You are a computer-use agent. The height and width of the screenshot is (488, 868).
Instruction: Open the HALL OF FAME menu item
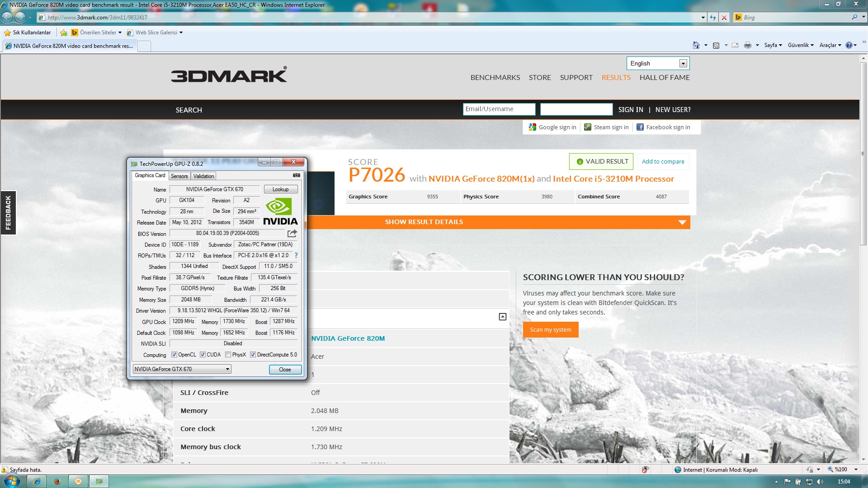[665, 78]
